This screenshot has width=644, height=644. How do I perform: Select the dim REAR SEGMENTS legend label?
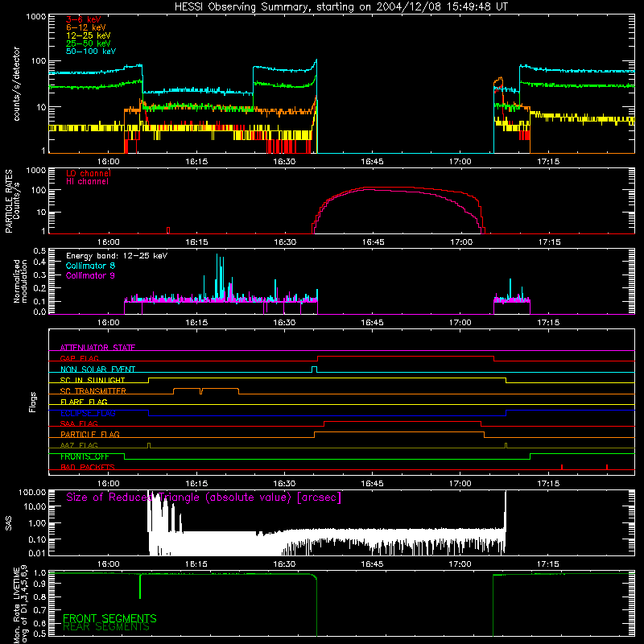[x=106, y=626]
